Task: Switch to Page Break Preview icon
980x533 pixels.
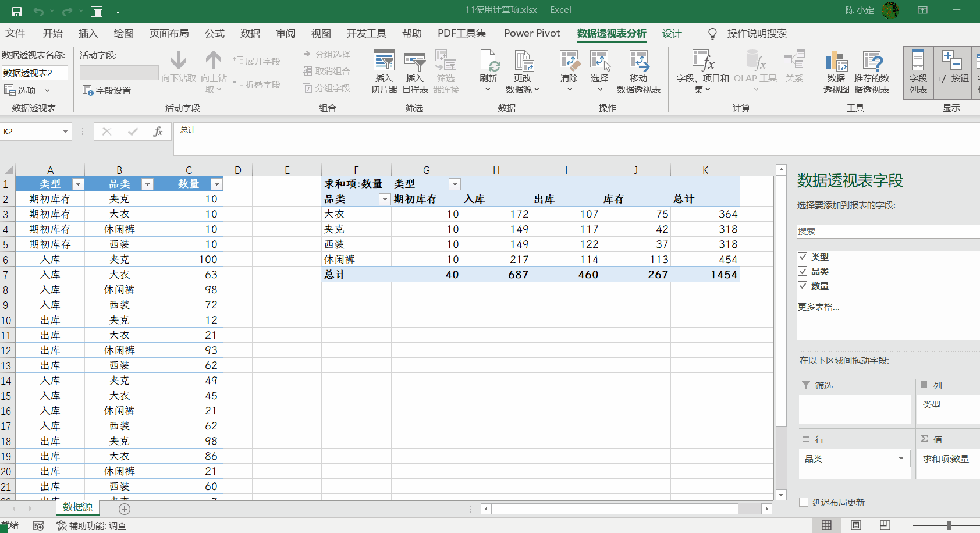Action: [x=885, y=525]
